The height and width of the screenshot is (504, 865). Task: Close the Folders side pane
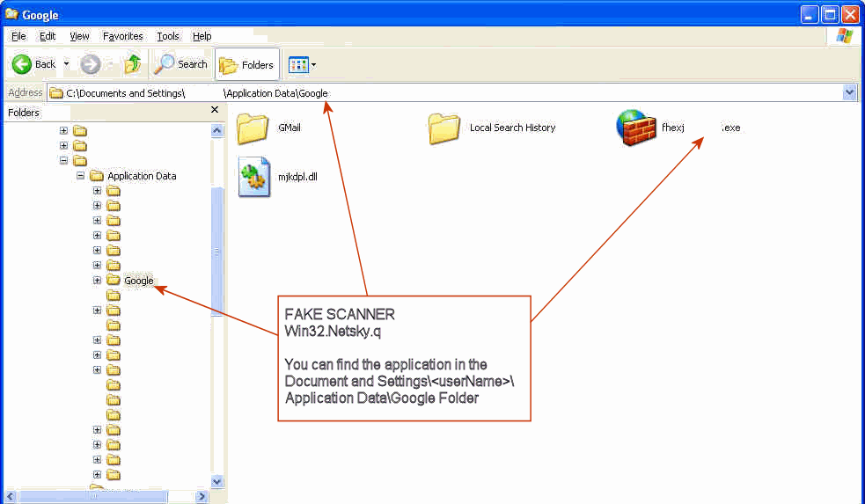(215, 110)
